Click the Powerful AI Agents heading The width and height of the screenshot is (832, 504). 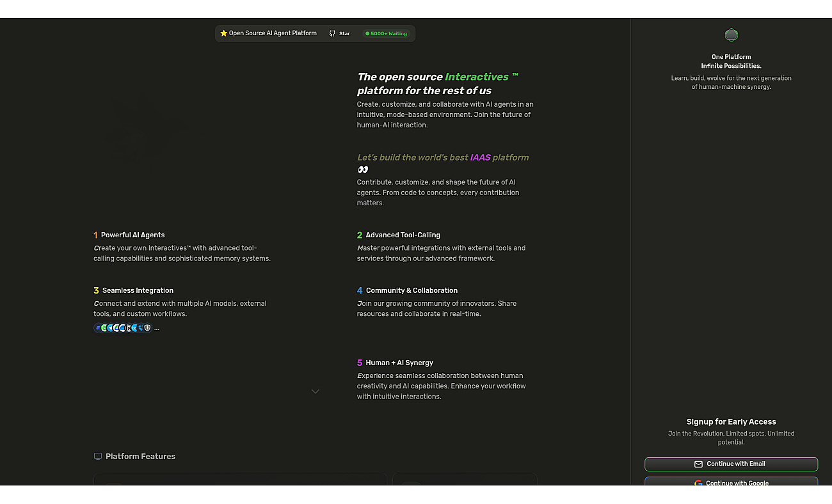click(x=132, y=235)
